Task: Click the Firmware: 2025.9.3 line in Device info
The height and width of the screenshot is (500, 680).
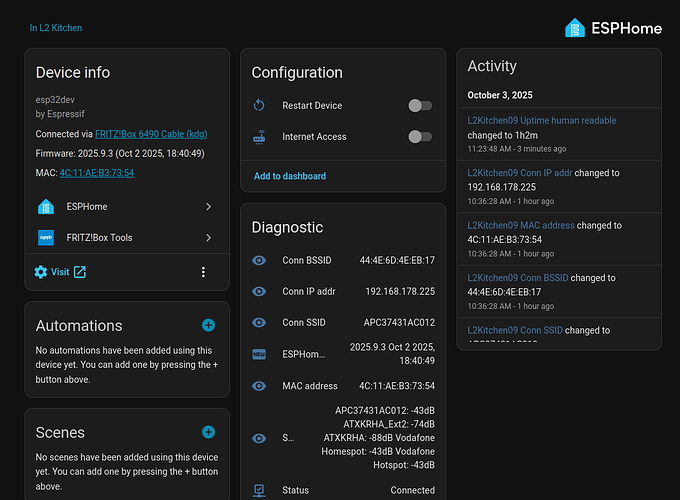Action: coord(120,154)
